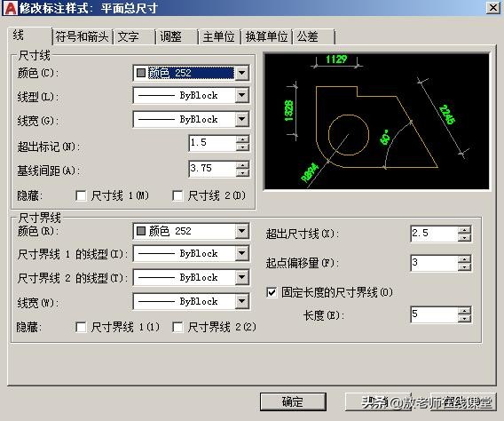Increase 基线间距 with up arrow
This screenshot has height=421, width=504.
[x=242, y=165]
